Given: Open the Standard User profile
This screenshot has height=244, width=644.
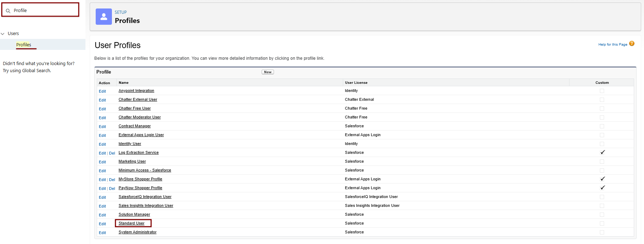Looking at the screenshot, I should (x=131, y=223).
